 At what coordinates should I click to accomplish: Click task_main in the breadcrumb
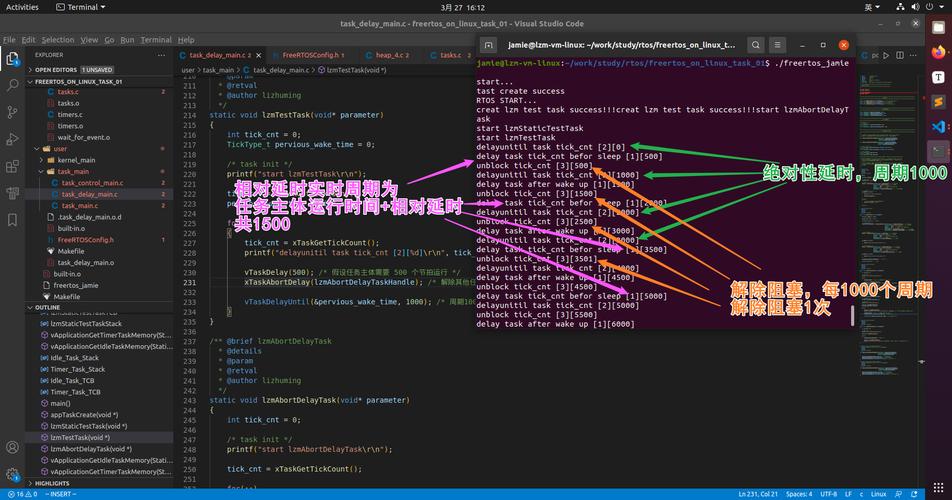[x=218, y=70]
